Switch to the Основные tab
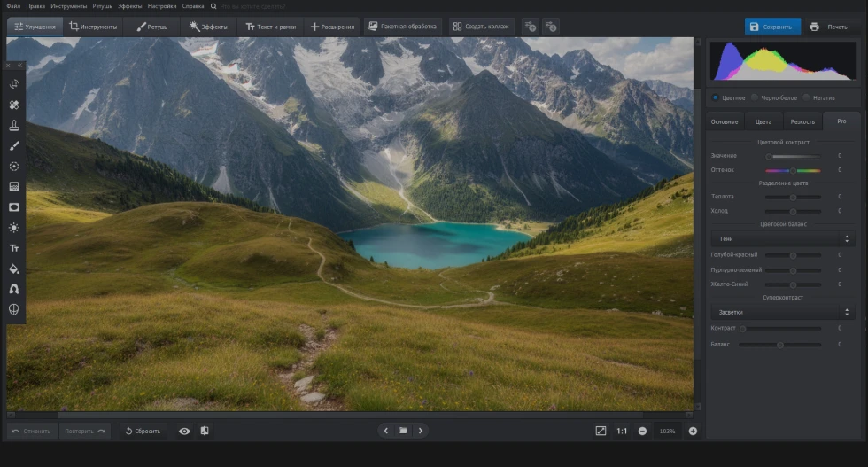Image resolution: width=868 pixels, height=467 pixels. [x=725, y=121]
